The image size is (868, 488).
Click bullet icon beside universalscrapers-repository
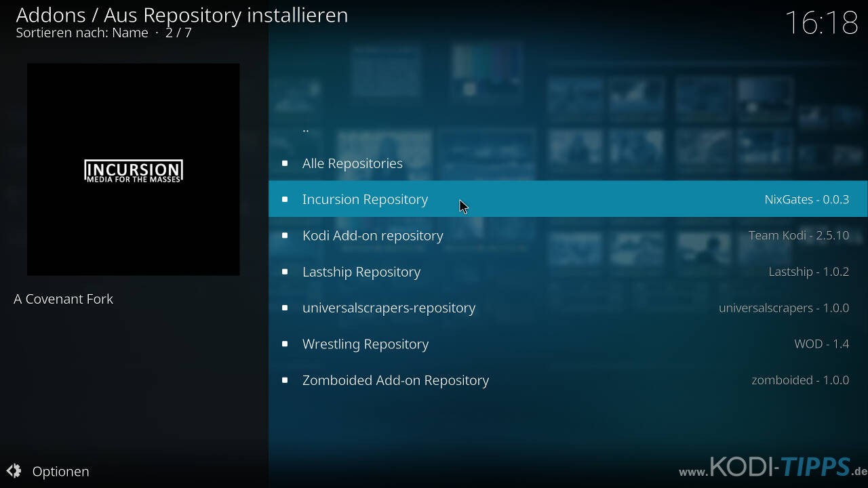(x=285, y=308)
